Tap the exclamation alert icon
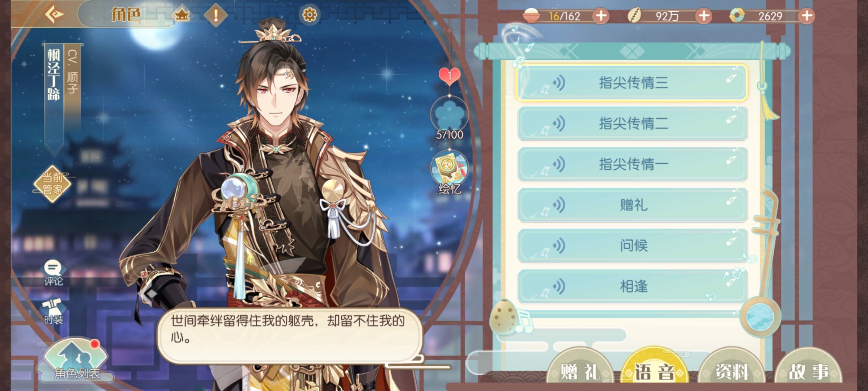 (x=216, y=15)
